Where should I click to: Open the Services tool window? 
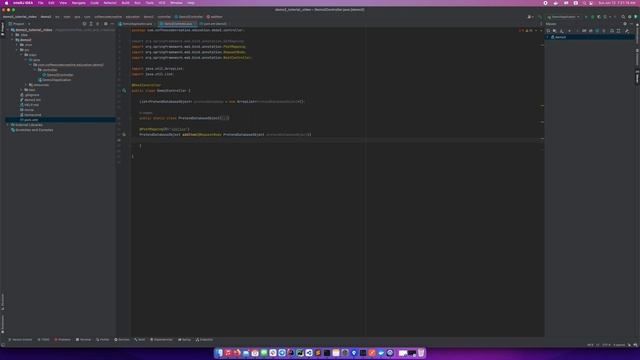(x=122, y=340)
